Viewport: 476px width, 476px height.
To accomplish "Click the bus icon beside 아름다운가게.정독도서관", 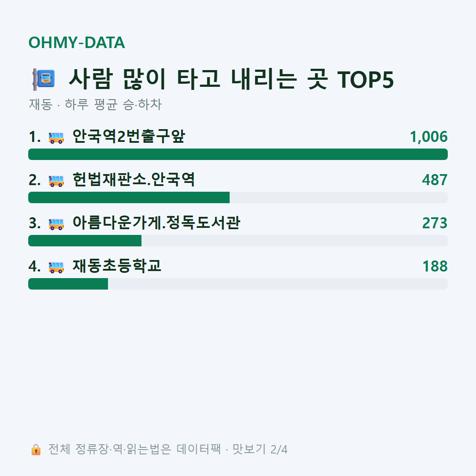I will pos(56,224).
